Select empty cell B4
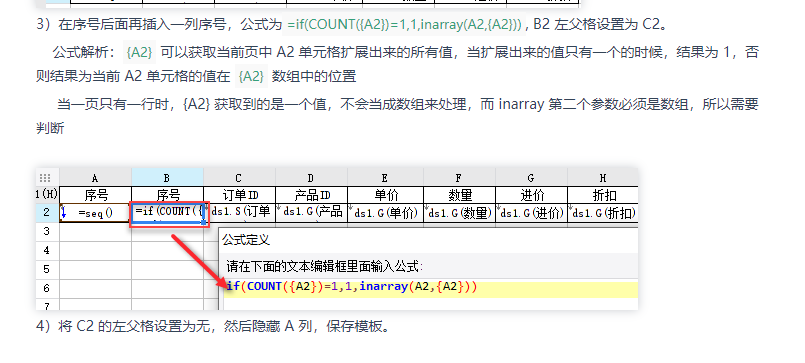The height and width of the screenshot is (363, 805). coord(167,251)
